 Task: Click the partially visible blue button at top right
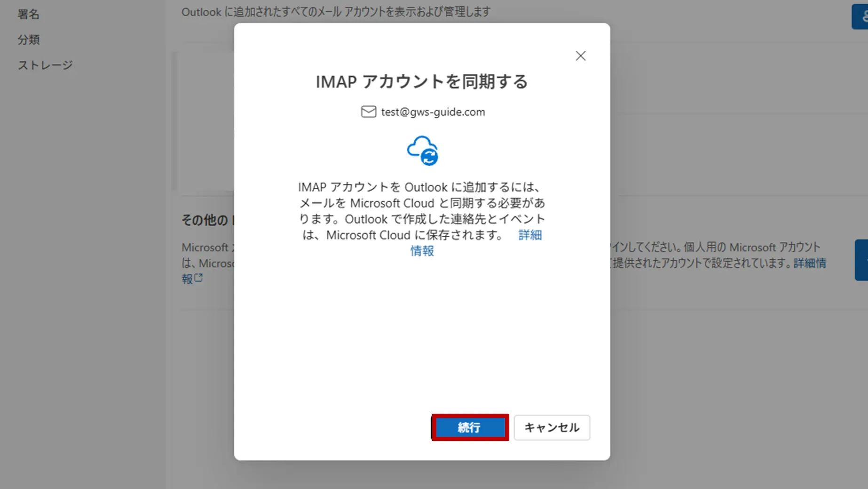[x=860, y=16]
